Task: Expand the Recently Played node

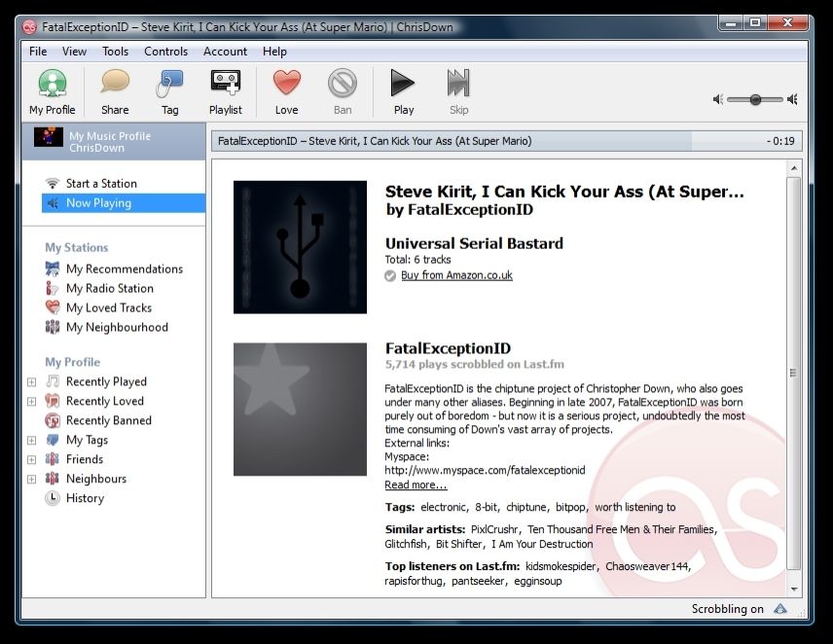Action: click(32, 382)
